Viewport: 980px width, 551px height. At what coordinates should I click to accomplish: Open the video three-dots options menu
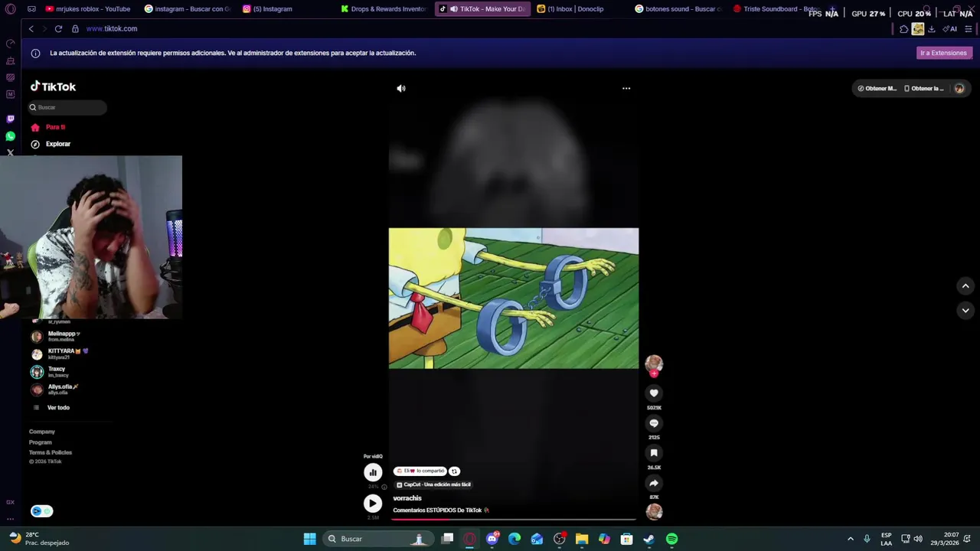pos(626,88)
